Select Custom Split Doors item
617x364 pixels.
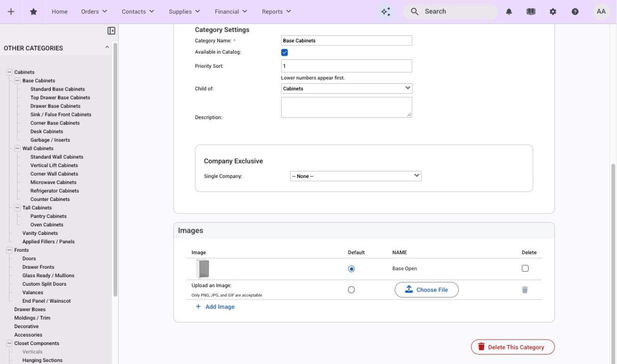click(x=44, y=284)
